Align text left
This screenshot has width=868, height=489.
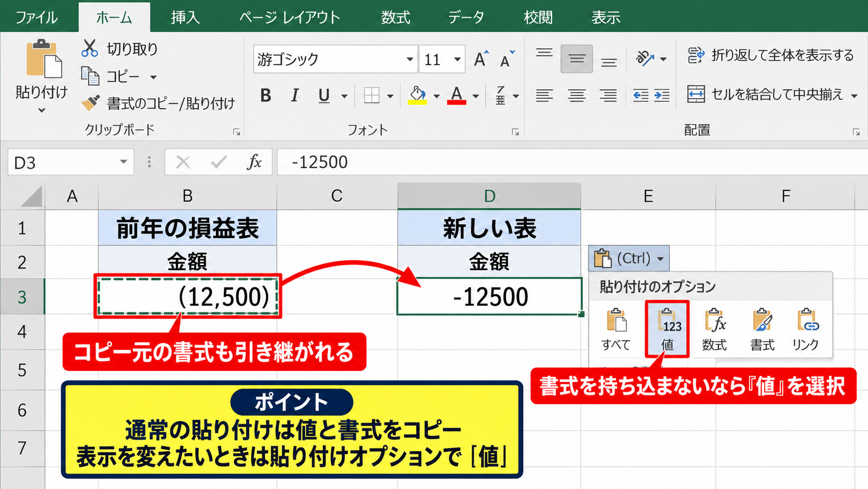coord(544,96)
